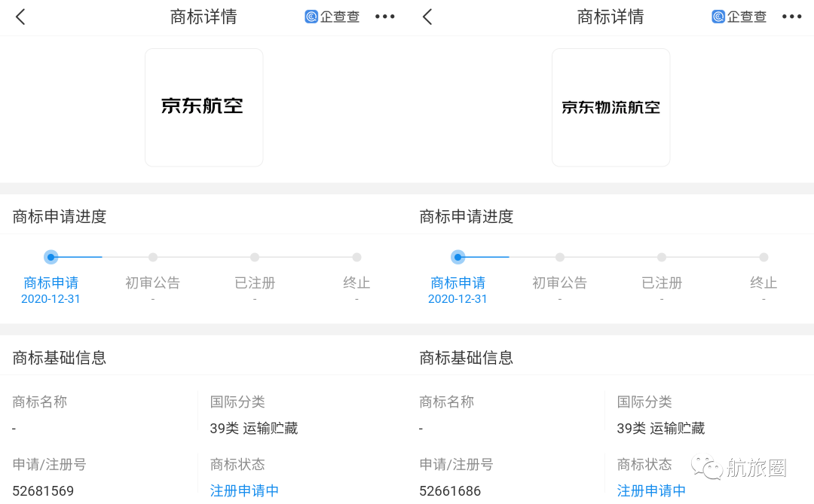Click left 商标状态 field label
The width and height of the screenshot is (814, 504).
[237, 464]
